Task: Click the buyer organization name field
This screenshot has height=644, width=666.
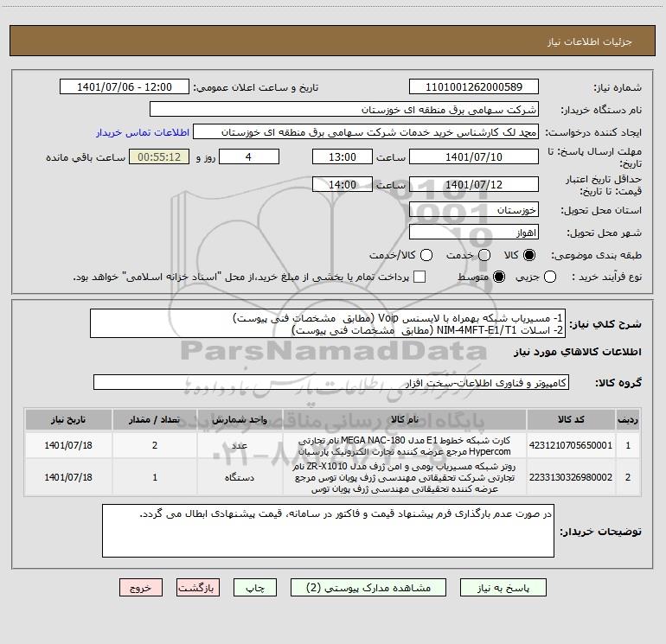Action: pos(344,109)
